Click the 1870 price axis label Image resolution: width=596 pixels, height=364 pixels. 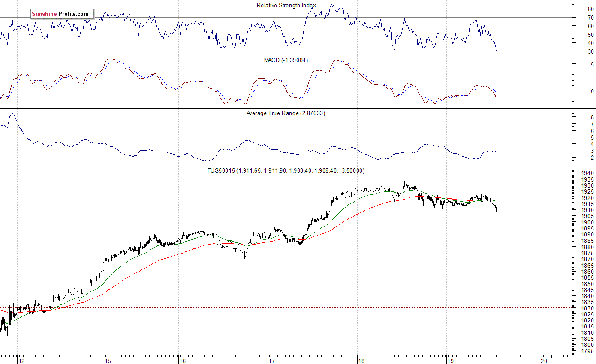pos(587,259)
